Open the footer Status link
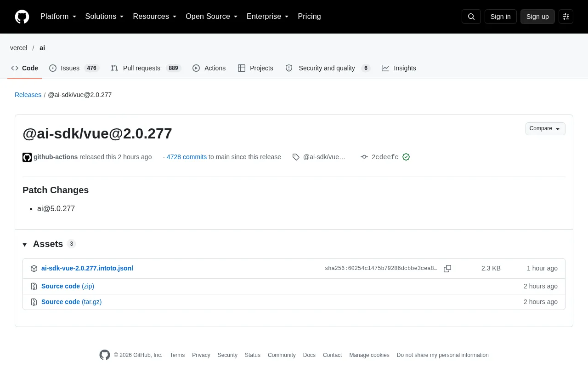The image size is (588, 368). [253, 355]
